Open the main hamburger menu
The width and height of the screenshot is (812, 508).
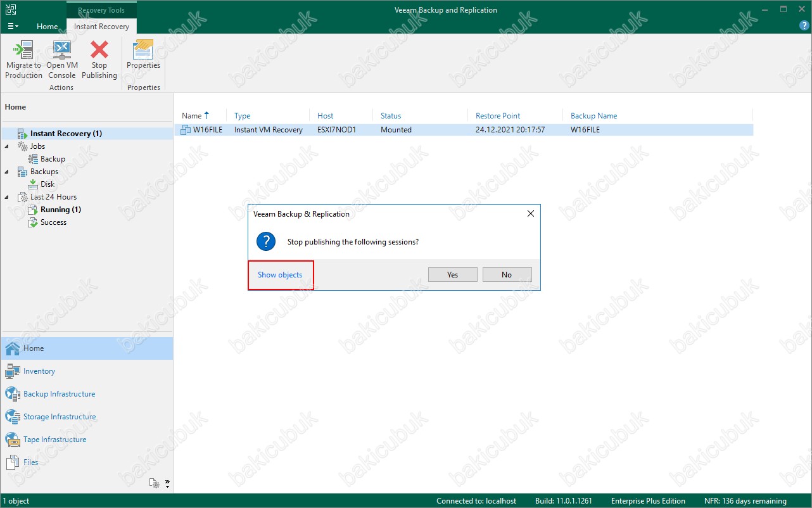13,27
